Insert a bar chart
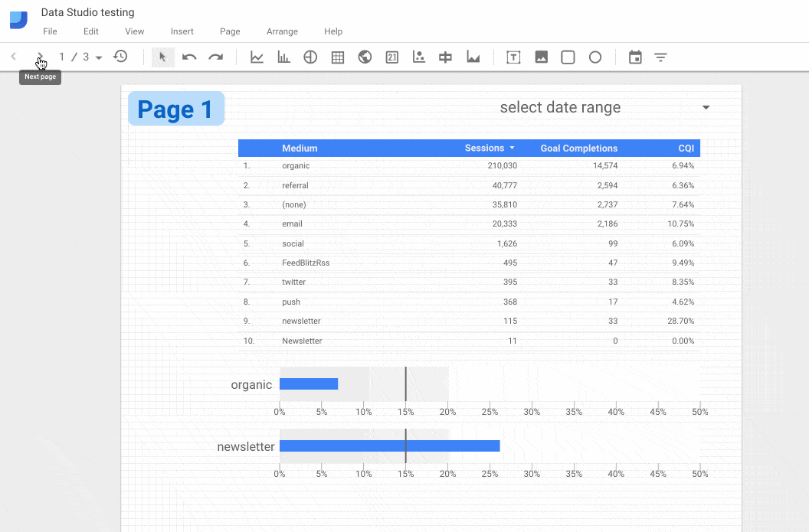 (x=283, y=56)
